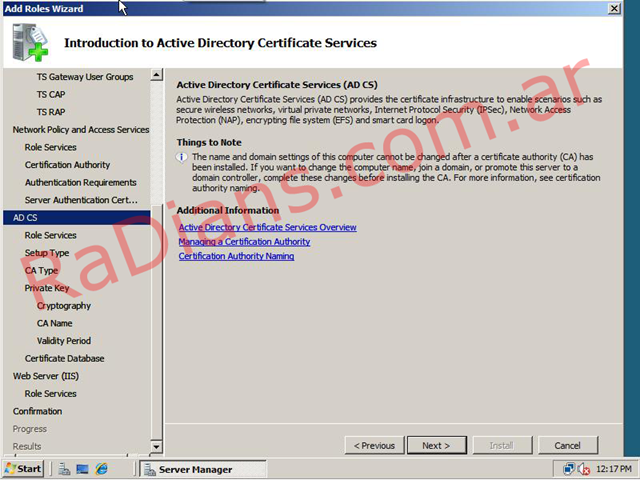Select CA Type in the wizard sidebar

[41, 270]
